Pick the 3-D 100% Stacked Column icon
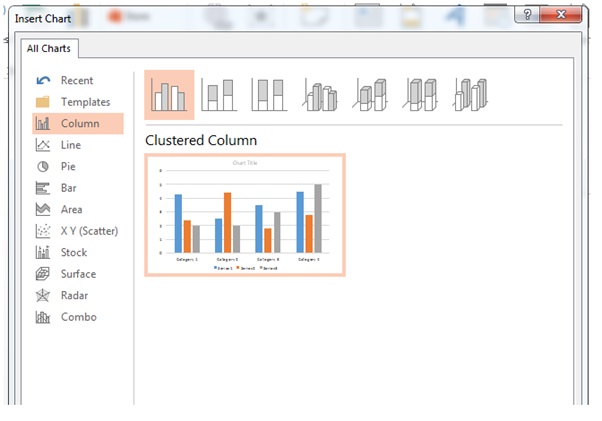 [419, 96]
